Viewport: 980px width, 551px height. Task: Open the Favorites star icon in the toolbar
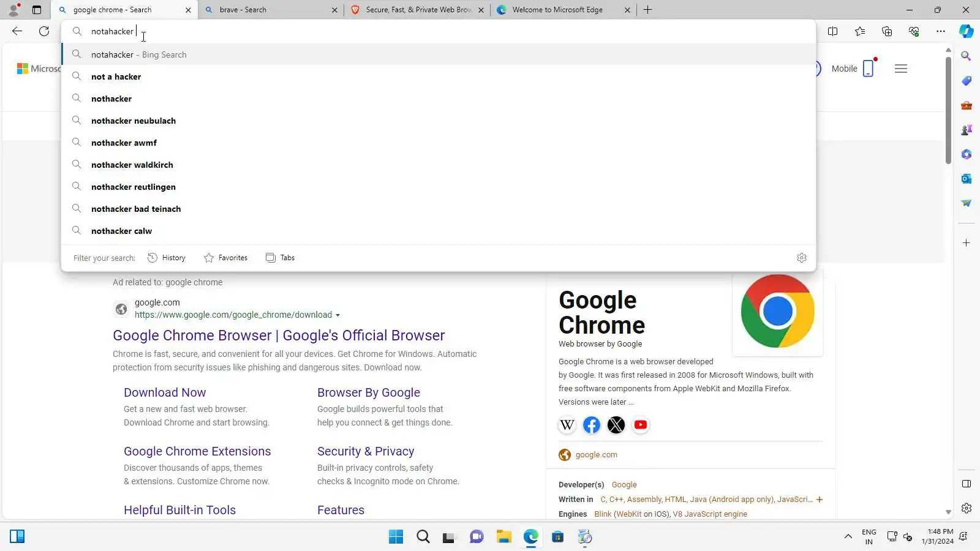[860, 31]
